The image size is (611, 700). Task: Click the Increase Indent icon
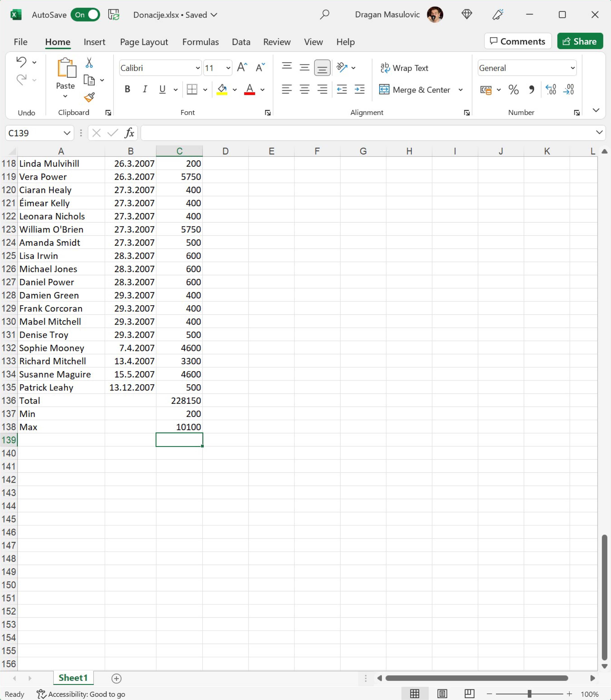pos(359,90)
